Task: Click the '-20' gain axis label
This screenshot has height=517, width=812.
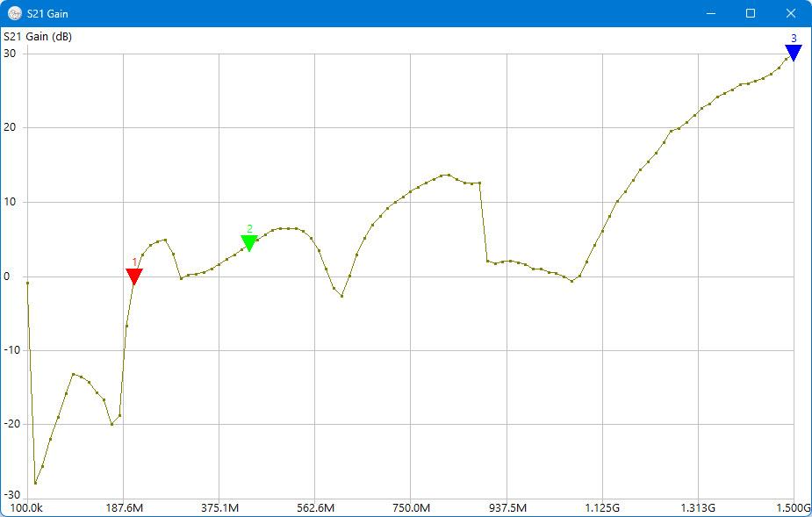Action: 11,424
